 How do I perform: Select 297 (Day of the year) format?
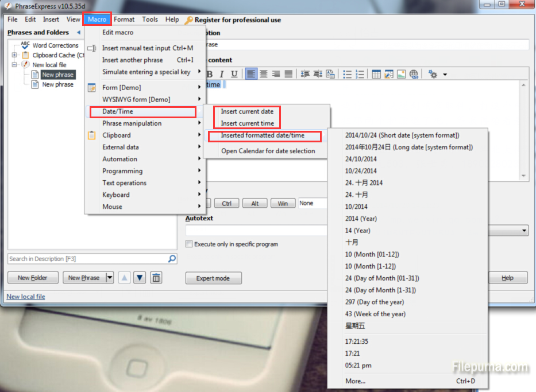(x=374, y=302)
